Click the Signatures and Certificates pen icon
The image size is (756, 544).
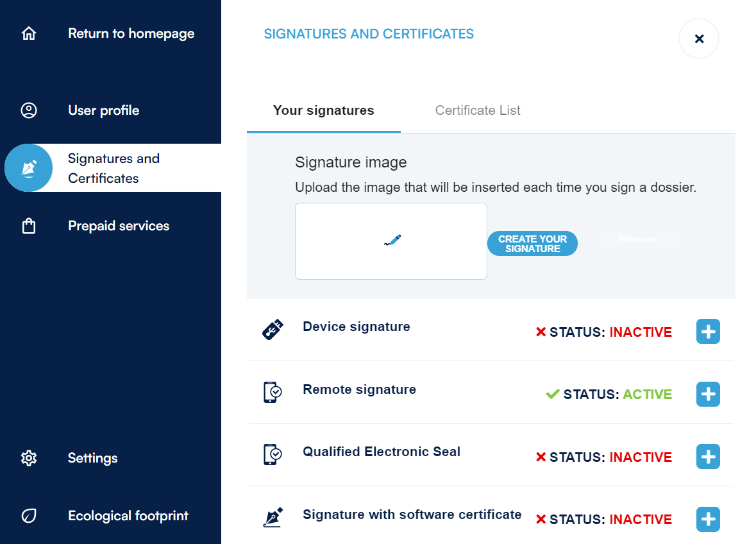(x=29, y=168)
